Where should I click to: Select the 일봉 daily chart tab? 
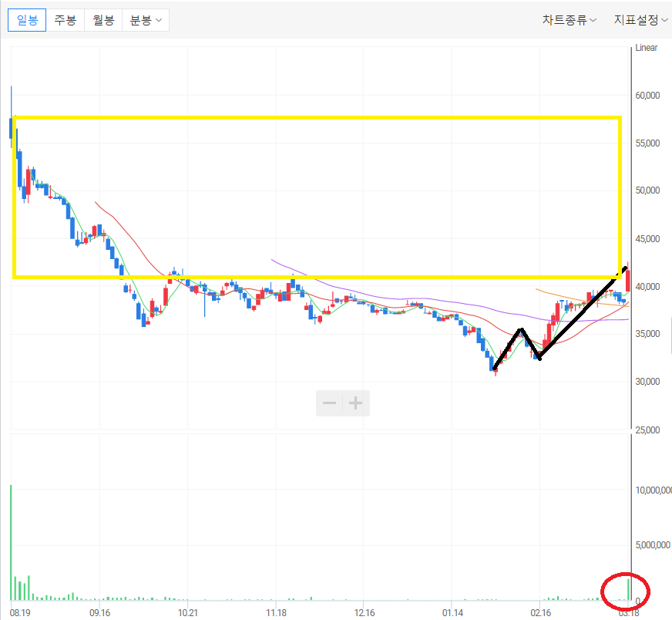tap(27, 20)
